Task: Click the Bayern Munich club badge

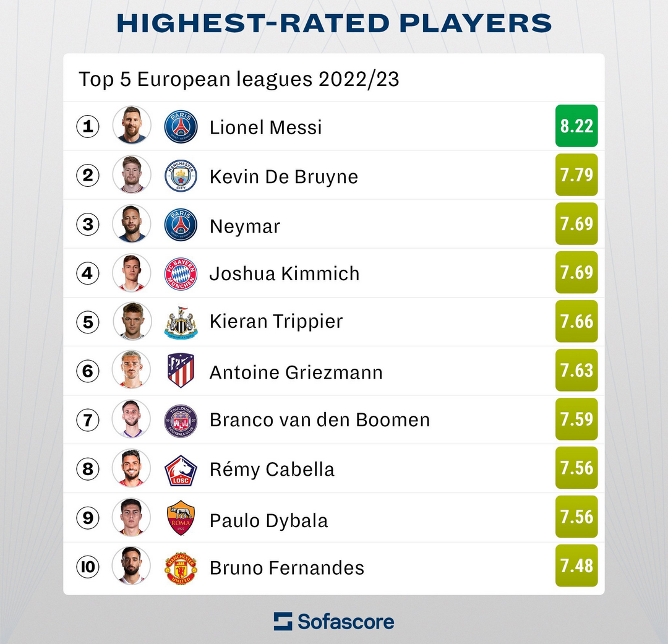Action: [x=181, y=273]
